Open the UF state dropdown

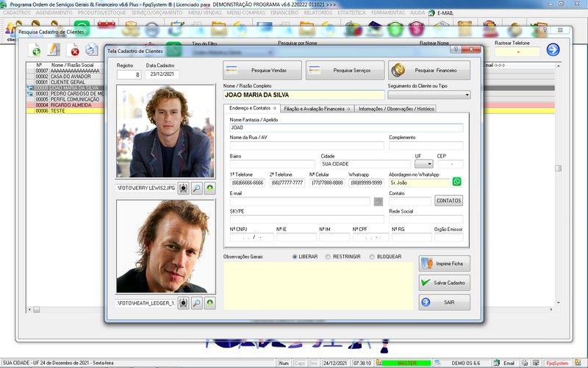coord(424,164)
